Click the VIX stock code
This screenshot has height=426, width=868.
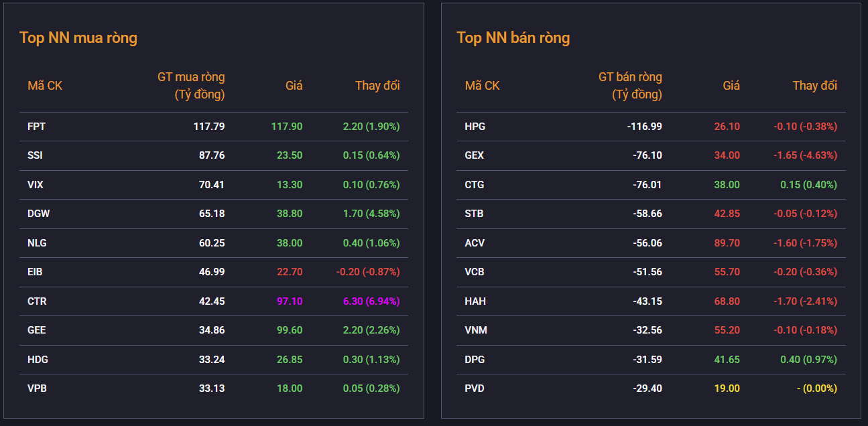[36, 184]
